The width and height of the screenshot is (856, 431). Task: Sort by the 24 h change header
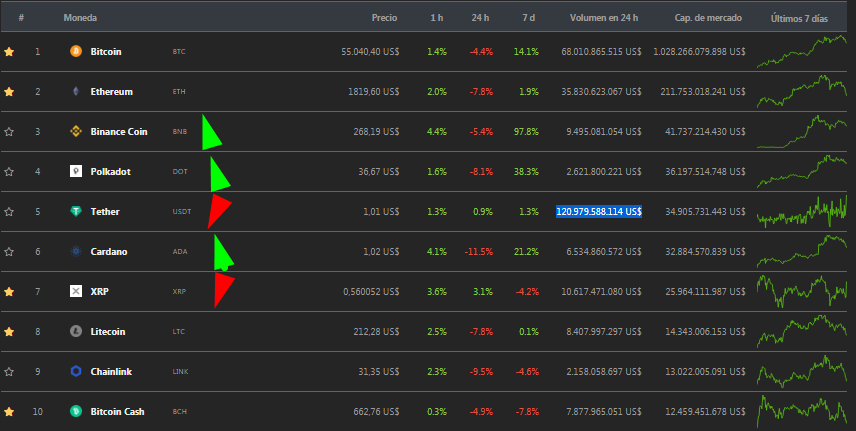480,17
